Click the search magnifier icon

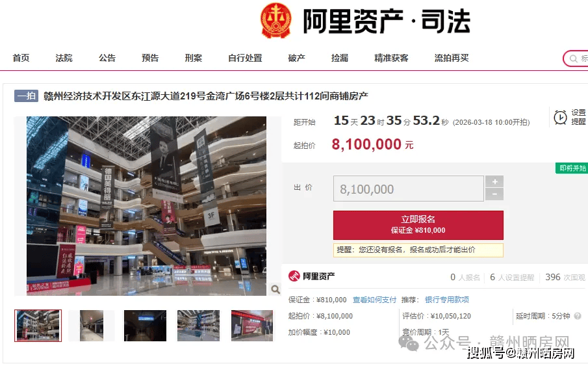click(573, 59)
